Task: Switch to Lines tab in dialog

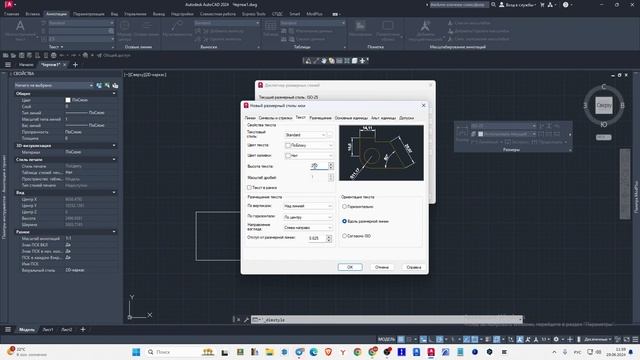Action: (x=250, y=118)
